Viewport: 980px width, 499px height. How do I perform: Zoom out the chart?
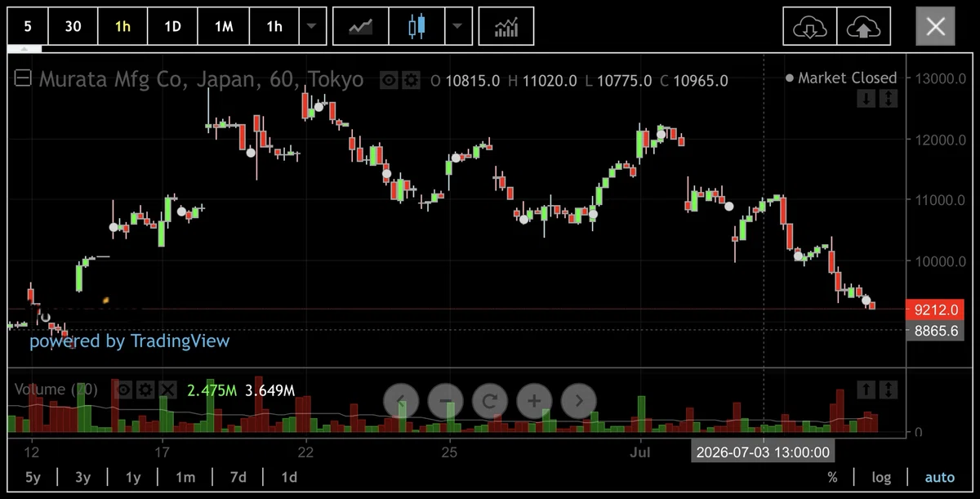click(446, 401)
